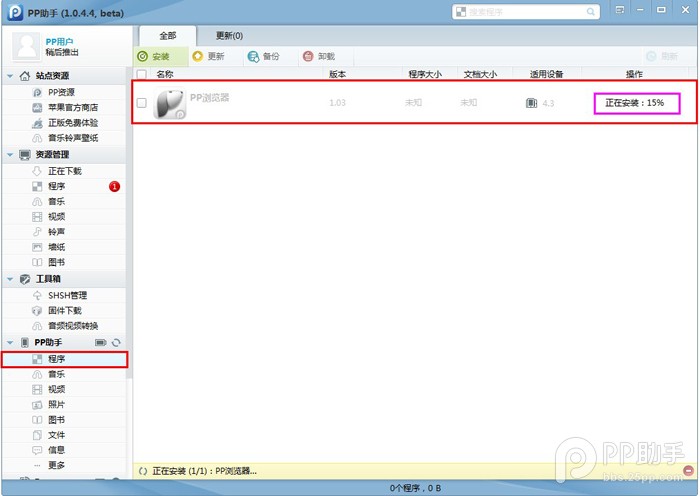Select 照片 under PP助手 device
This screenshot has width=700, height=496.
click(64, 404)
